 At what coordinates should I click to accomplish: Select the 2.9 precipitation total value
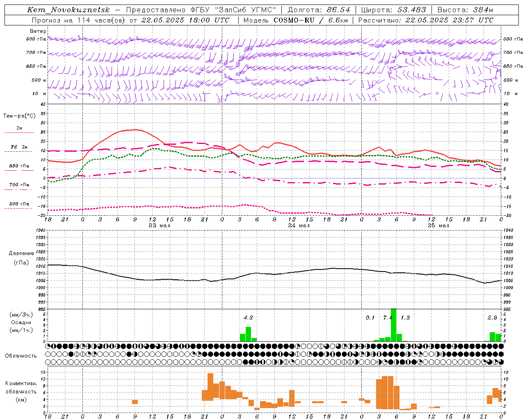tap(492, 317)
